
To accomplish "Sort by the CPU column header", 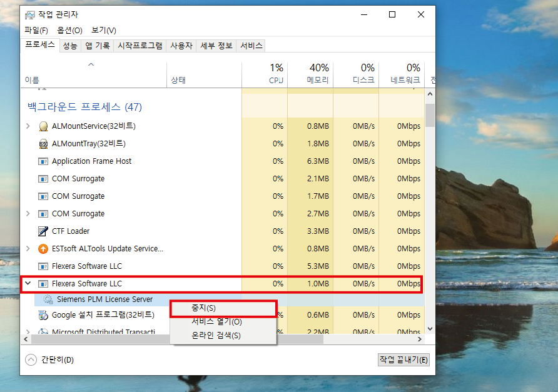I will pos(265,74).
